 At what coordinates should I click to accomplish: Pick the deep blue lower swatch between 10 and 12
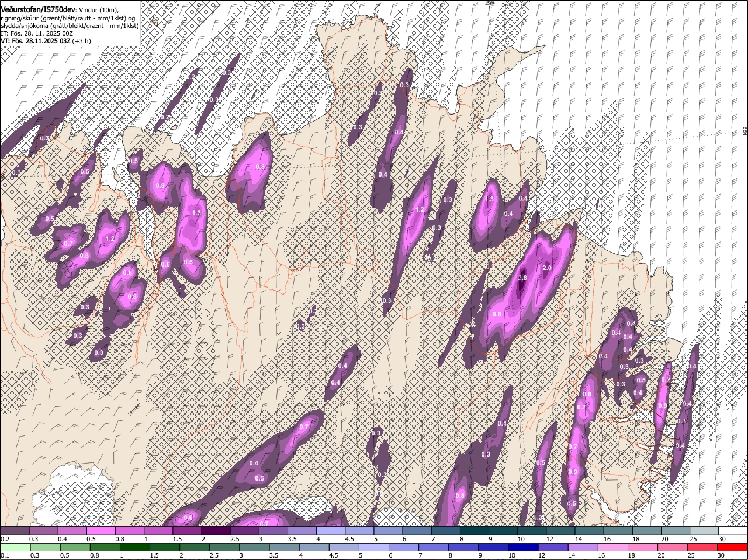[524, 547]
